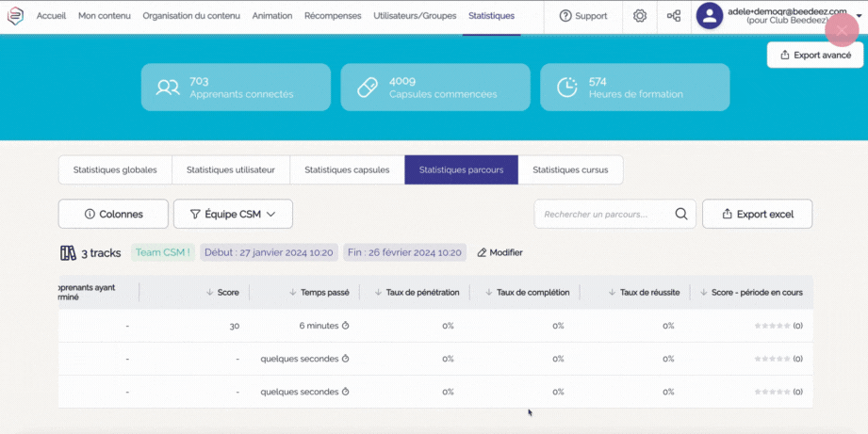
Task: Open the Animation menu
Action: tap(272, 16)
